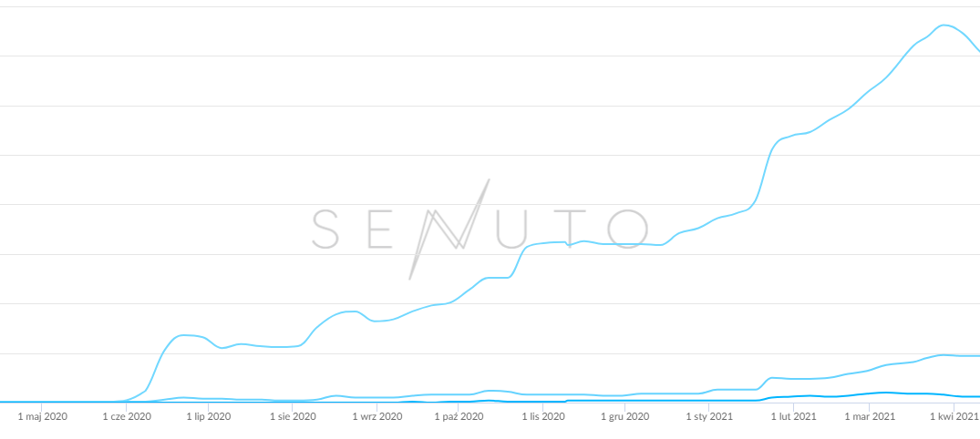Select the '1 wrz 2020' axis label

pos(377,417)
